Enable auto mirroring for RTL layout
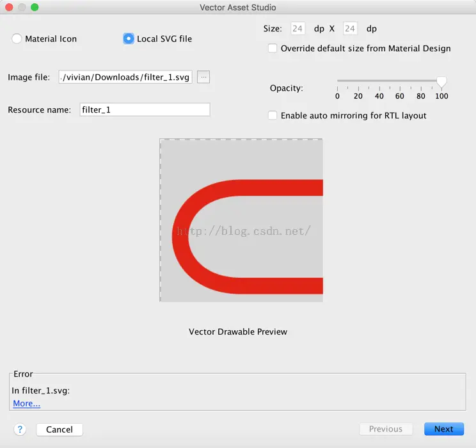476x448 pixels. click(x=273, y=115)
